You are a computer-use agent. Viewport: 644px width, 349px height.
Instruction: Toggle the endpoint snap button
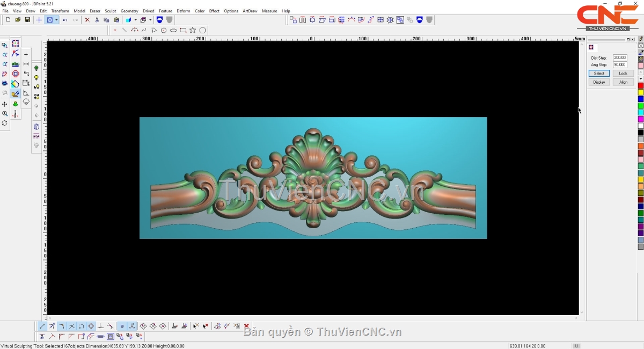point(42,326)
